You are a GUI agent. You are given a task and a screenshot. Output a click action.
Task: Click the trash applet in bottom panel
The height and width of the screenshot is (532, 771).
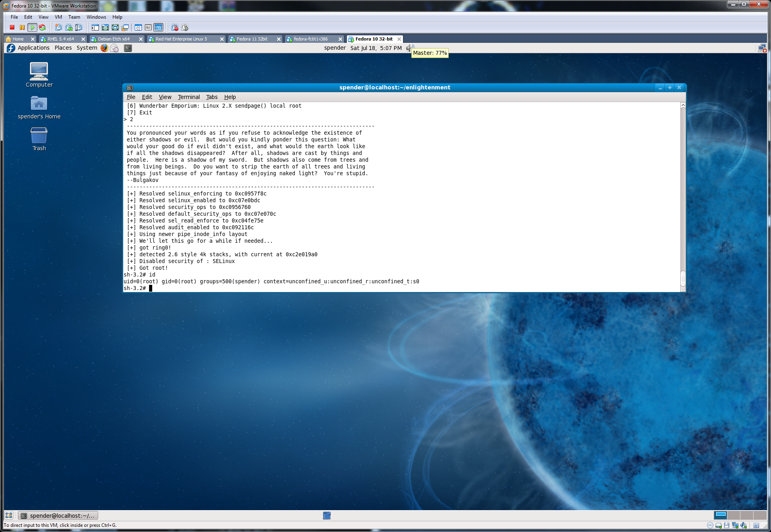coord(327,515)
